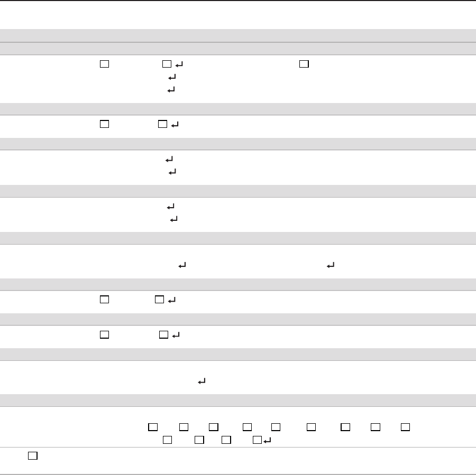Image resolution: width=476 pixels, height=475 pixels.
Task: Tick the first checkbox in the topmost row
Action: pyautogui.click(x=104, y=64)
